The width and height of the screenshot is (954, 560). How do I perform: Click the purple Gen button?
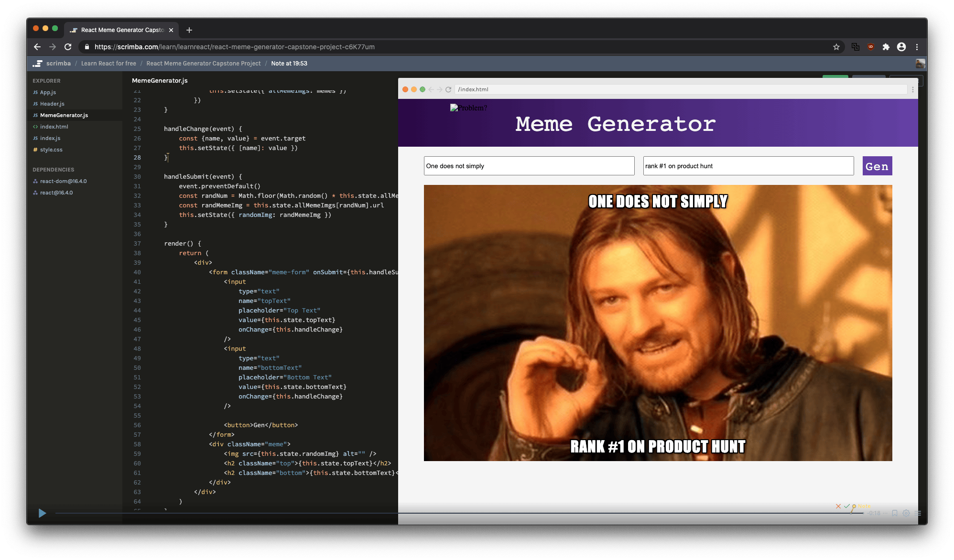(877, 166)
